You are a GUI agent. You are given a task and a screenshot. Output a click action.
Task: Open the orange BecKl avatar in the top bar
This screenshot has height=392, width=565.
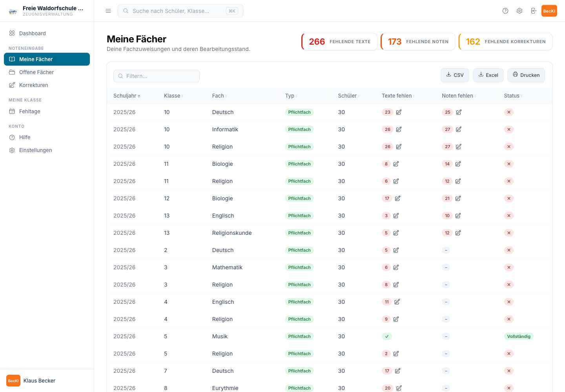(x=549, y=11)
